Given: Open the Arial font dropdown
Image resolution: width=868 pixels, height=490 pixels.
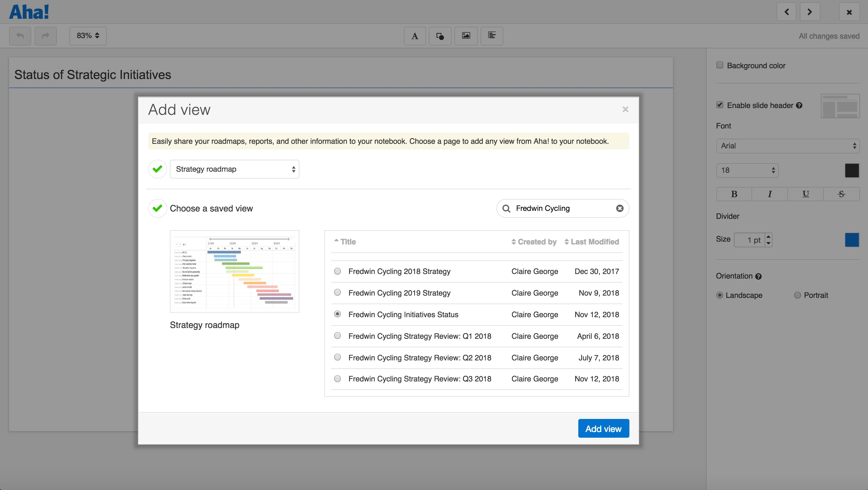Looking at the screenshot, I should [x=788, y=146].
